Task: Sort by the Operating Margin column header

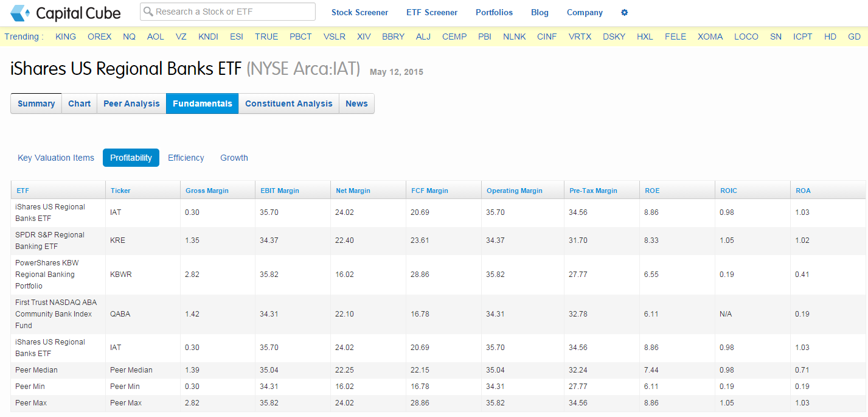Action: click(515, 191)
